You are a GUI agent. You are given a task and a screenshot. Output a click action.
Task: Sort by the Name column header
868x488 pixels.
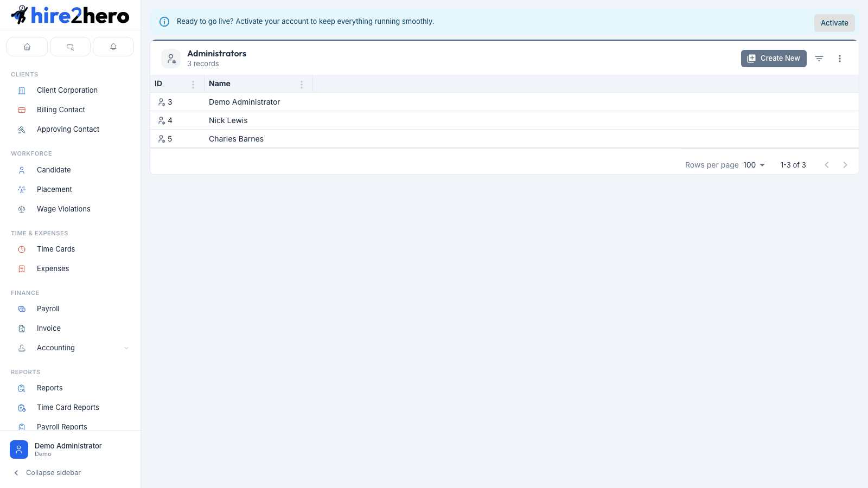coord(220,84)
